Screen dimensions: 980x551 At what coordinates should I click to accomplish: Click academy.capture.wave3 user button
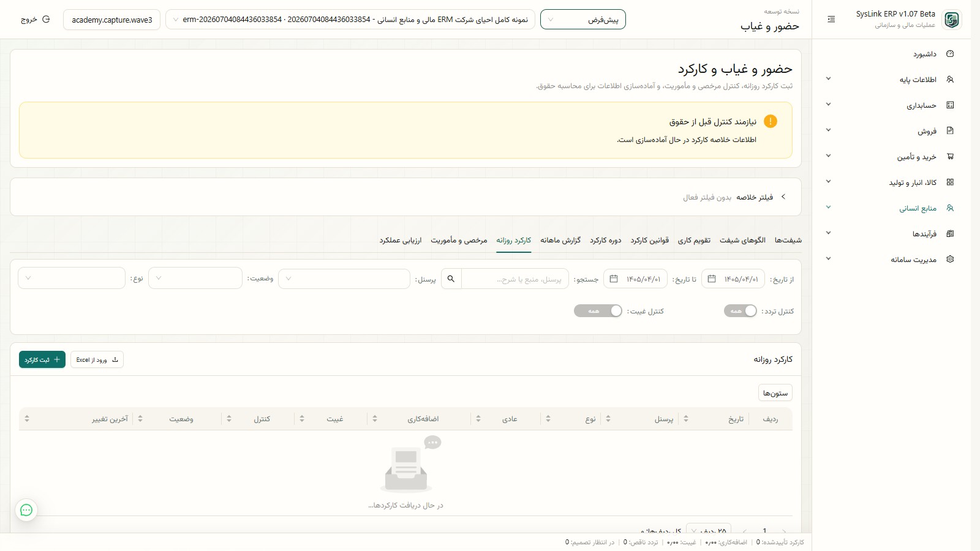pos(111,20)
